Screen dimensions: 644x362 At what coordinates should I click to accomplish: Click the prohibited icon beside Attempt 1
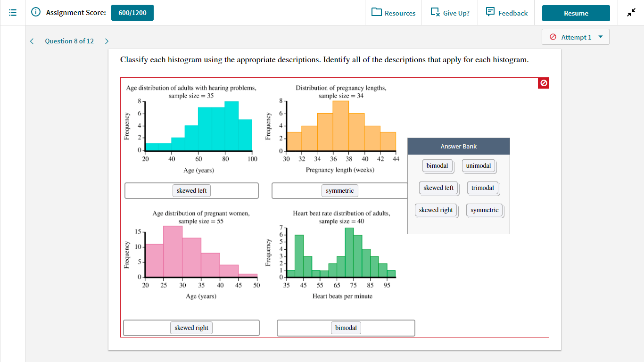(x=553, y=37)
